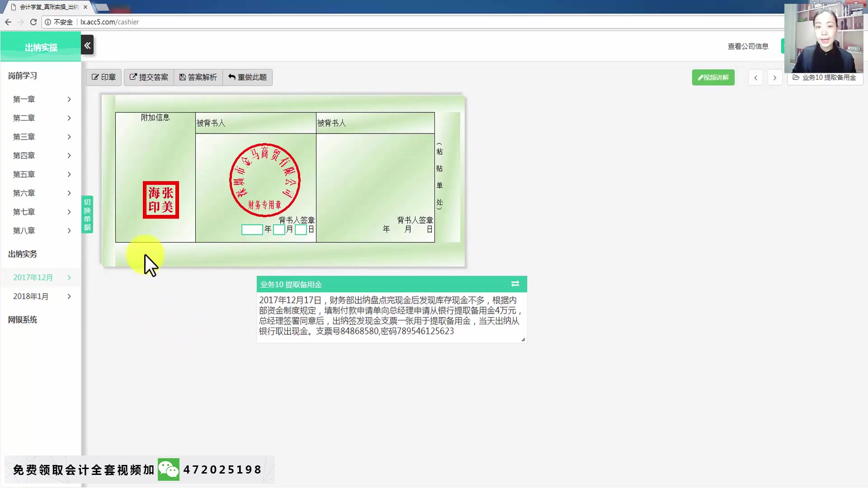Toggle 切换单据 document switcher tab
Screen dimensions: 868x488
click(87, 215)
